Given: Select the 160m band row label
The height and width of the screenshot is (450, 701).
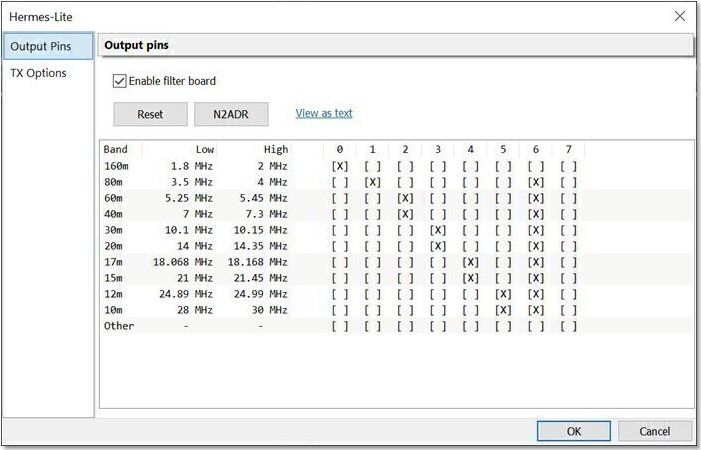Looking at the screenshot, I should tap(116, 166).
